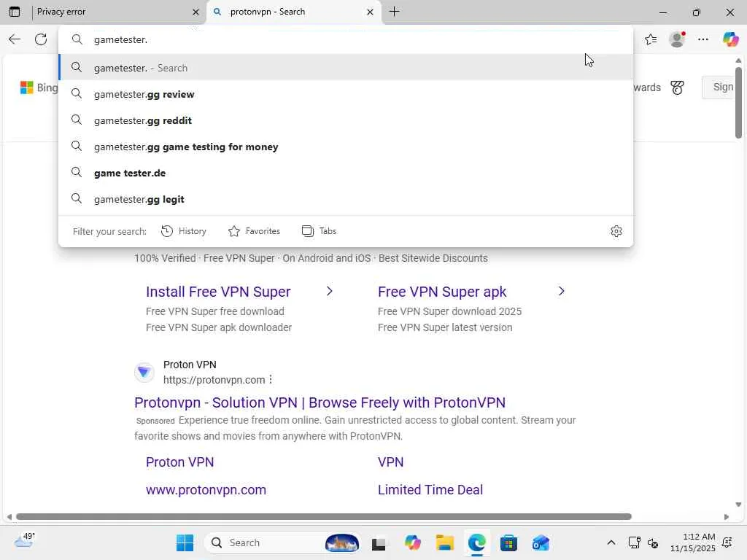The image size is (747, 560).
Task: Close the Privacy error tab
Action: pyautogui.click(x=196, y=12)
